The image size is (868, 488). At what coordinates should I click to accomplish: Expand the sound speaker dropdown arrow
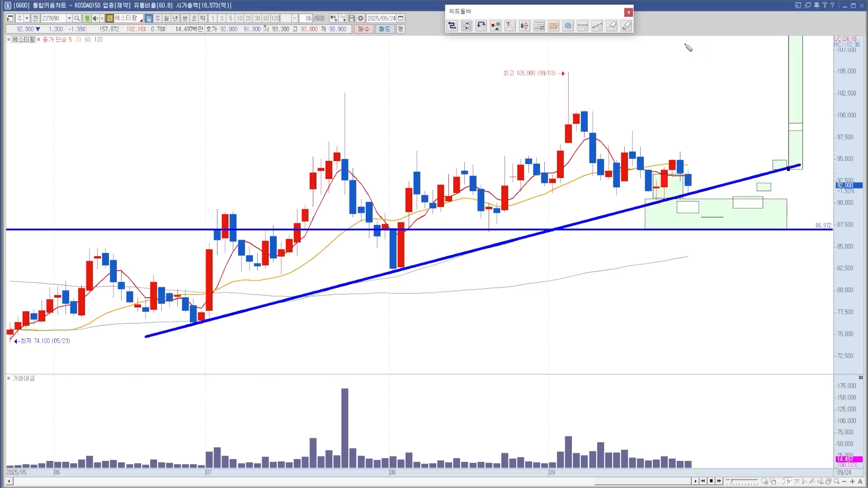point(102,19)
